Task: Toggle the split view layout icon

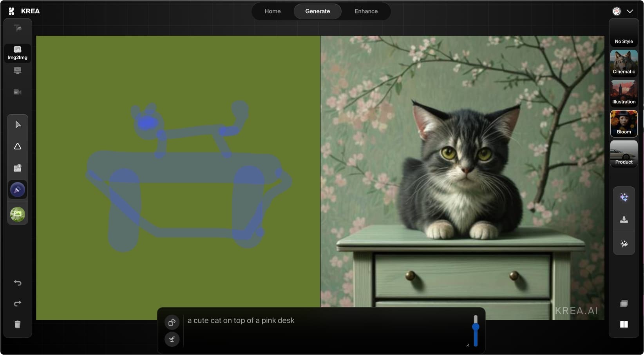Action: (624, 324)
